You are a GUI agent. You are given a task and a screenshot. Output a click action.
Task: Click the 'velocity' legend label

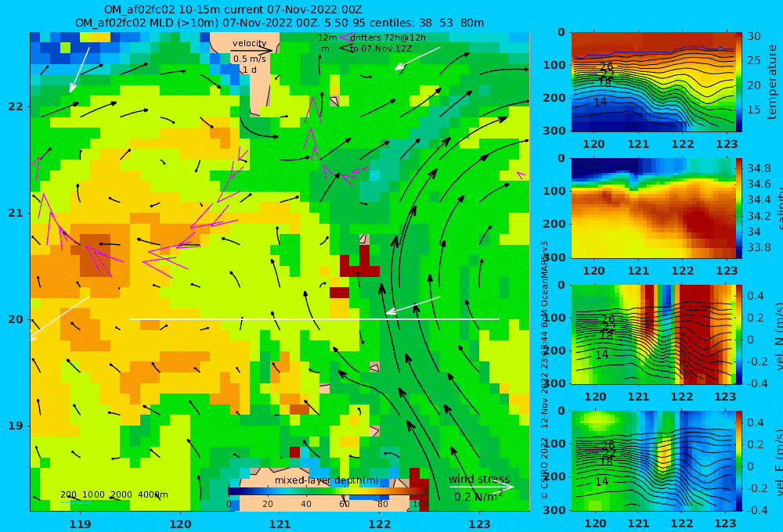click(x=250, y=43)
